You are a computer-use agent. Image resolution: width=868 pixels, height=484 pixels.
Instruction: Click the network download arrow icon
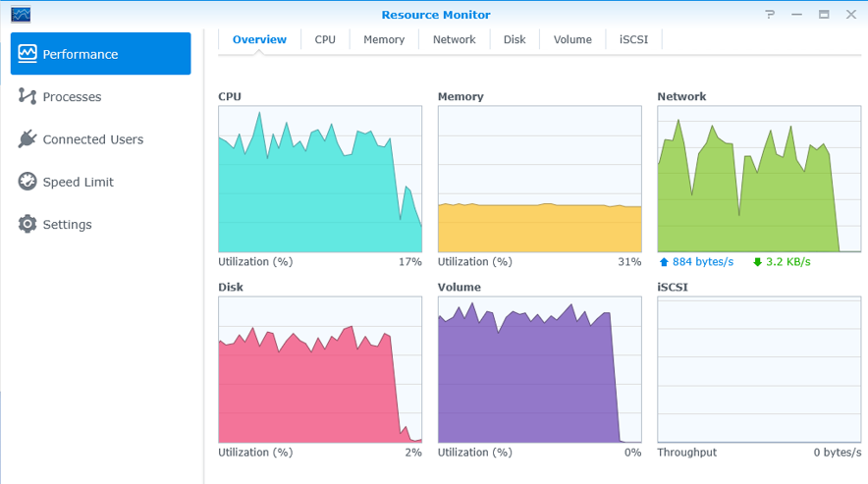(x=757, y=262)
